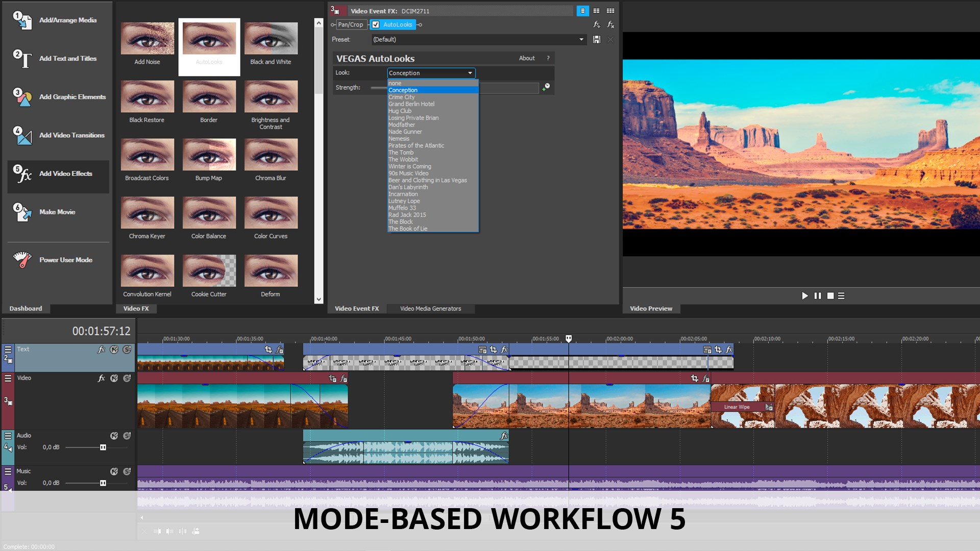Uncheck the AutoLooks checkbox in the FX chain

[x=376, y=24]
